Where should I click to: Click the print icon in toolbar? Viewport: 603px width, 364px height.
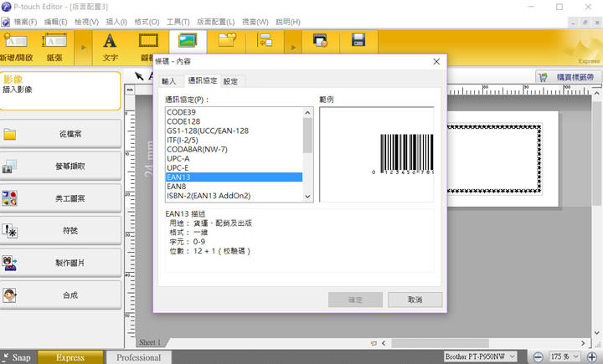pyautogui.click(x=319, y=40)
